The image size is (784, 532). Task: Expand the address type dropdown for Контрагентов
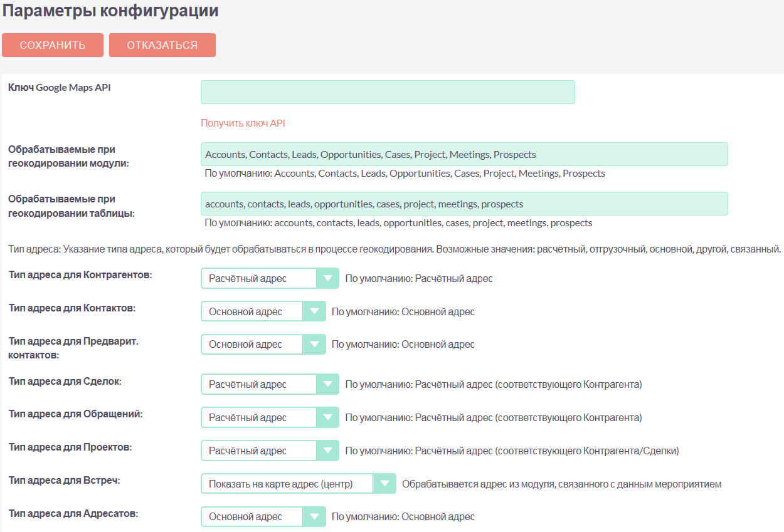pos(270,278)
